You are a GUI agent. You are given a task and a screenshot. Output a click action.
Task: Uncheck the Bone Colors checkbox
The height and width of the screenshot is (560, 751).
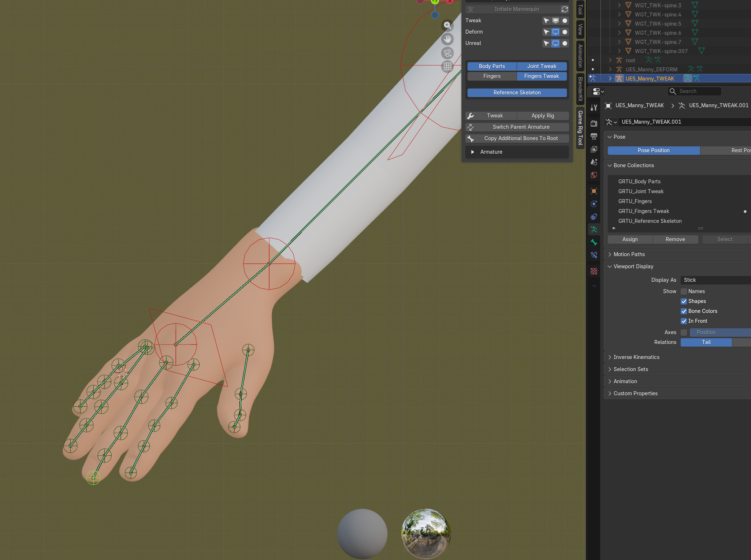click(684, 311)
